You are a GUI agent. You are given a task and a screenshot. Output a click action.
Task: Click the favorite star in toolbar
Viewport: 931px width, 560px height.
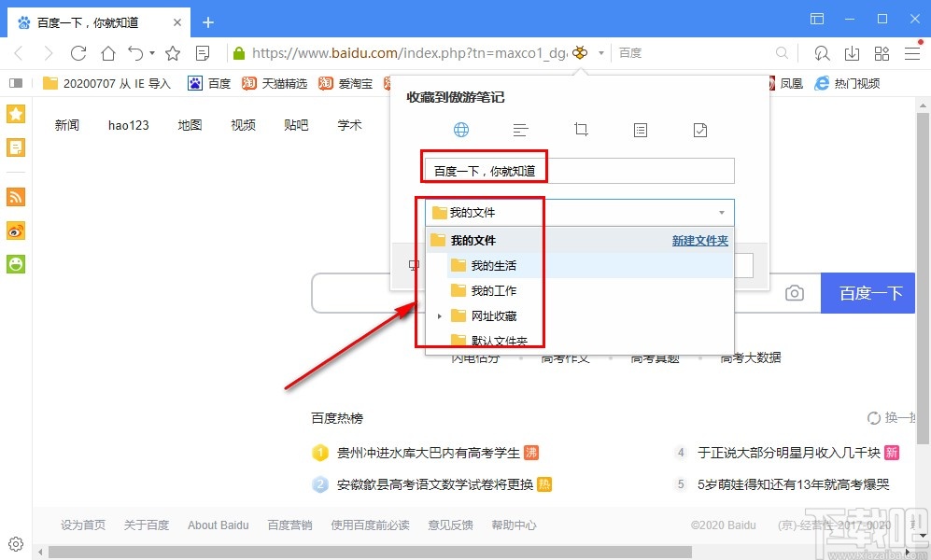click(x=173, y=53)
